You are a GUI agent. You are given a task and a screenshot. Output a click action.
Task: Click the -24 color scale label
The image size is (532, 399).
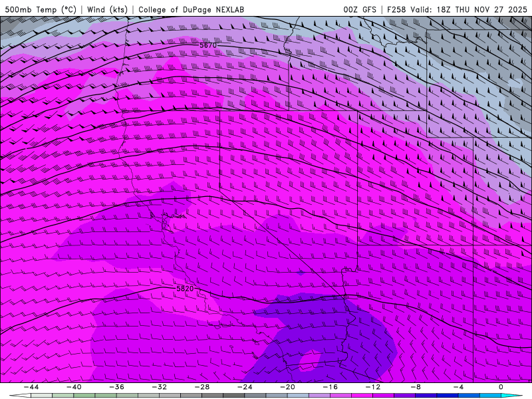[245, 387]
